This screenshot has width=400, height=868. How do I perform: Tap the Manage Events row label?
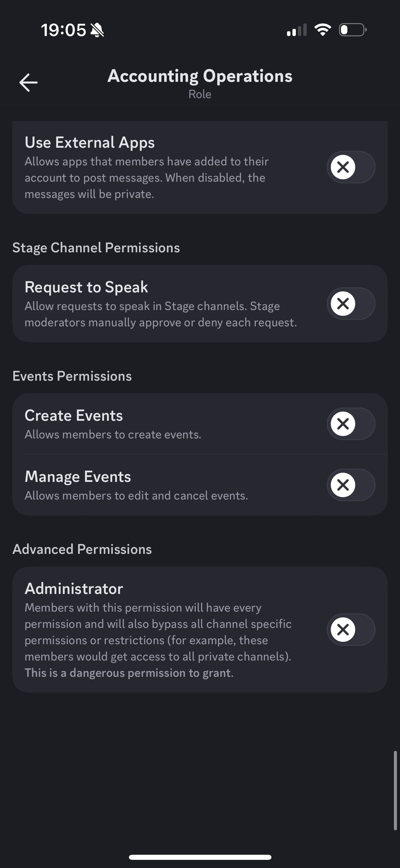point(78,477)
